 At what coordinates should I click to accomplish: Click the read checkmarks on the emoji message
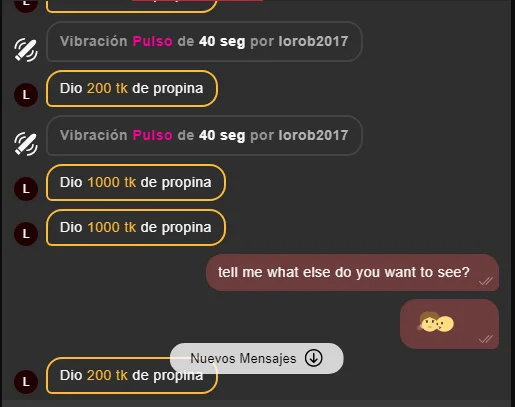[x=486, y=339]
